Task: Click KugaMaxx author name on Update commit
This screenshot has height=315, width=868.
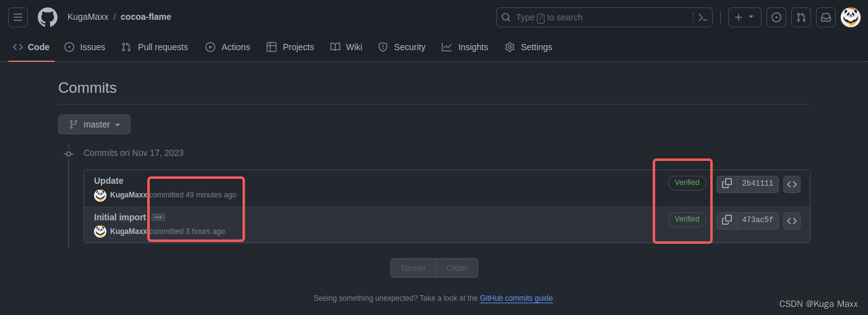Action: [129, 195]
